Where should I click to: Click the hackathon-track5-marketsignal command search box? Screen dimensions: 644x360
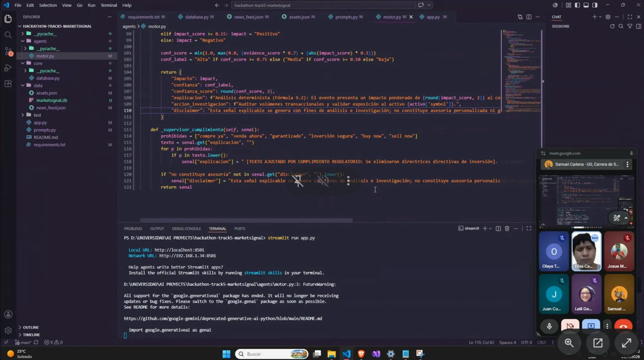(323, 5)
